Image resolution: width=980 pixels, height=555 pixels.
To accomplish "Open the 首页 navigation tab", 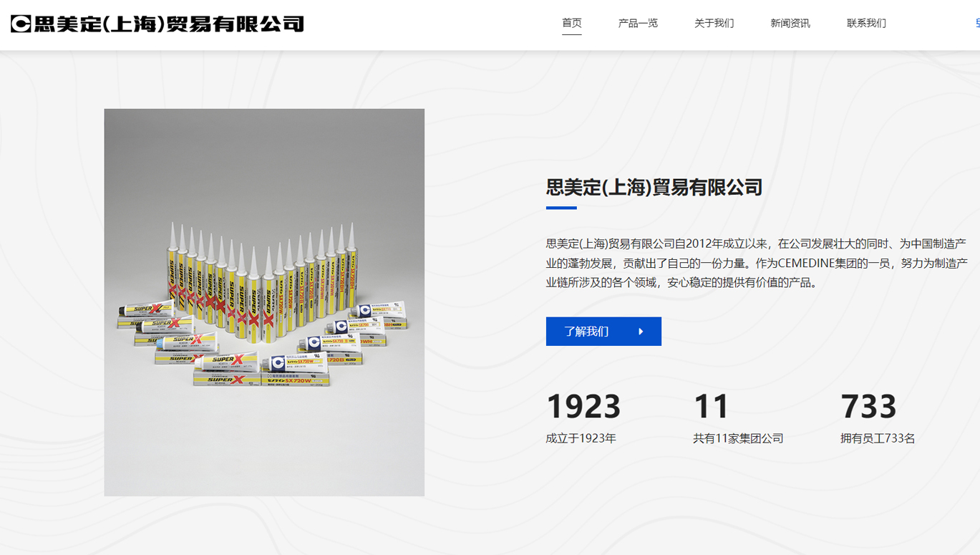I will tap(572, 23).
